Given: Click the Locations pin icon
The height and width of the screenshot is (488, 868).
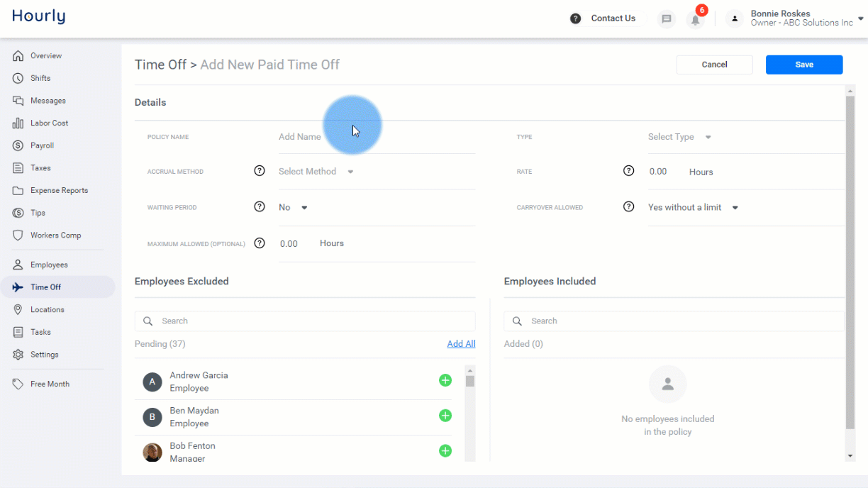Looking at the screenshot, I should click(x=18, y=310).
